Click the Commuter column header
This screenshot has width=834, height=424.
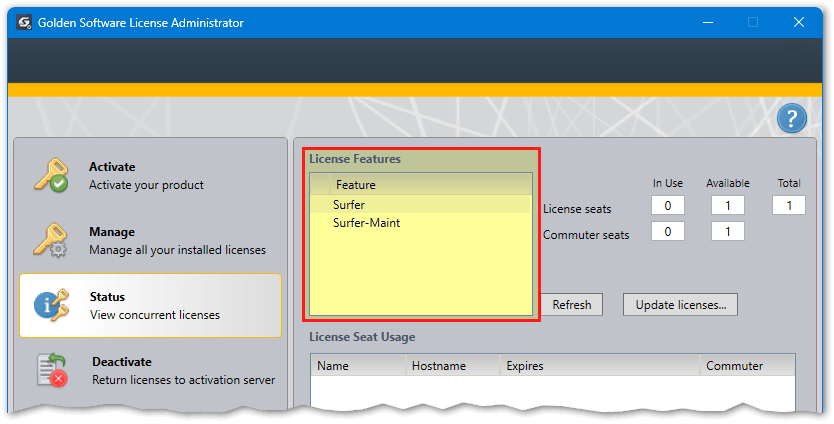(x=747, y=366)
